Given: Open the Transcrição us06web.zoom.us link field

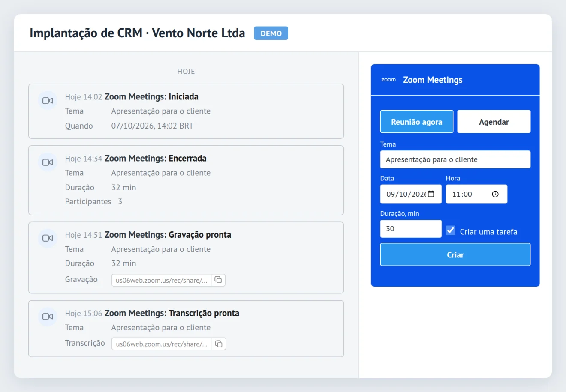Looking at the screenshot, I should 162,344.
